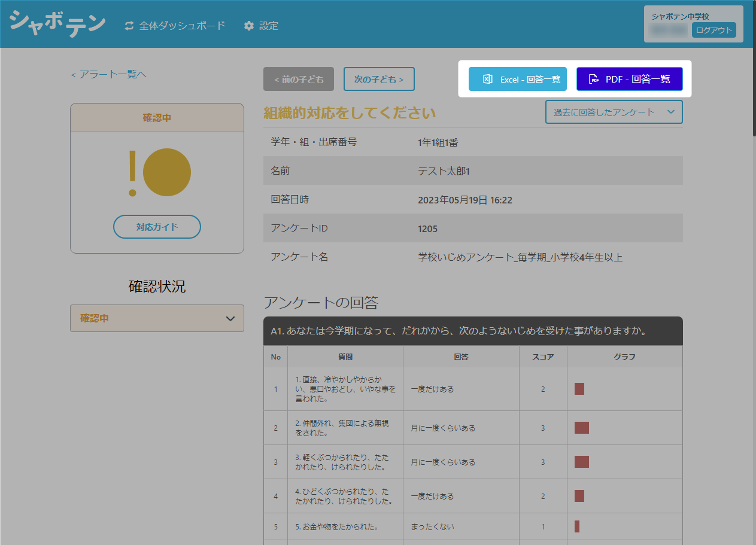Click the PDF file icon
The image size is (756, 545).
pyautogui.click(x=594, y=79)
